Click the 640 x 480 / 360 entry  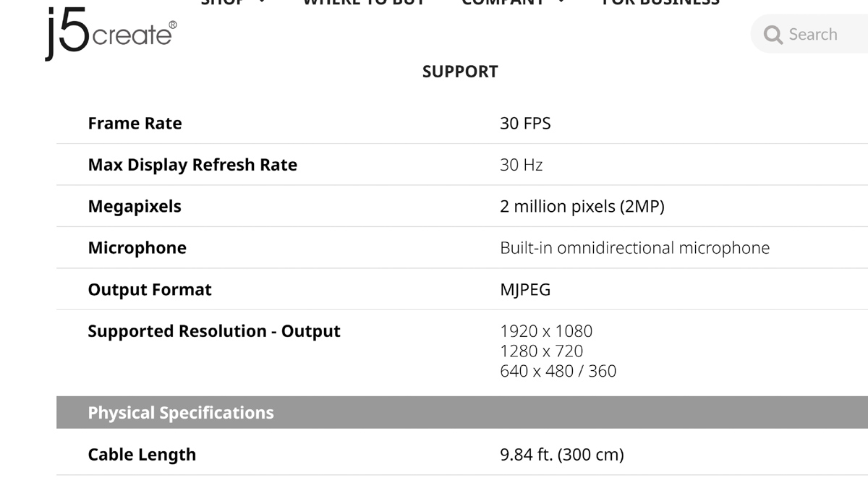pos(558,371)
